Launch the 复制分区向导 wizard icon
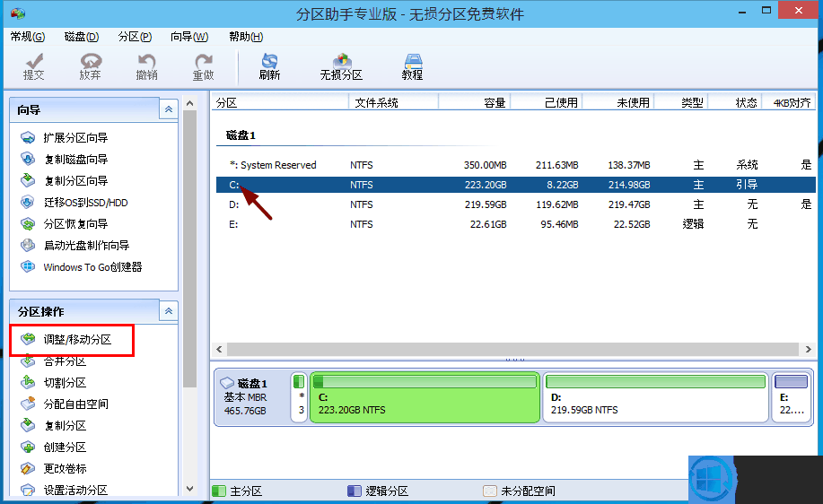This screenshot has height=504, width=823. point(28,180)
